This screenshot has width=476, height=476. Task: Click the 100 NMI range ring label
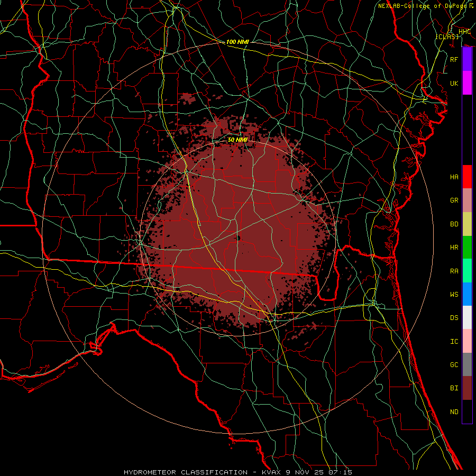237,42
